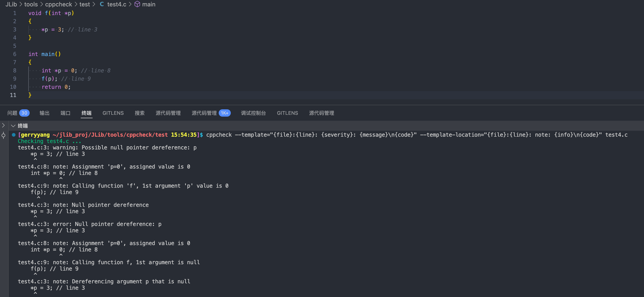Click line number 8 in gutter

click(15, 70)
